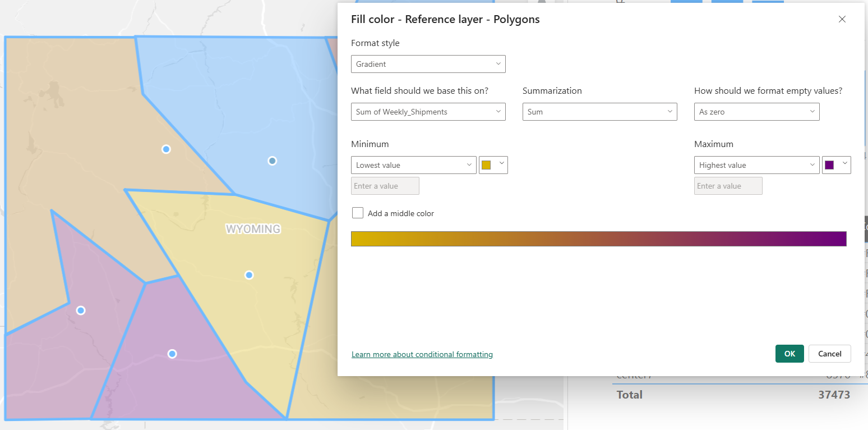Click the gradient preview bar

[598, 239]
